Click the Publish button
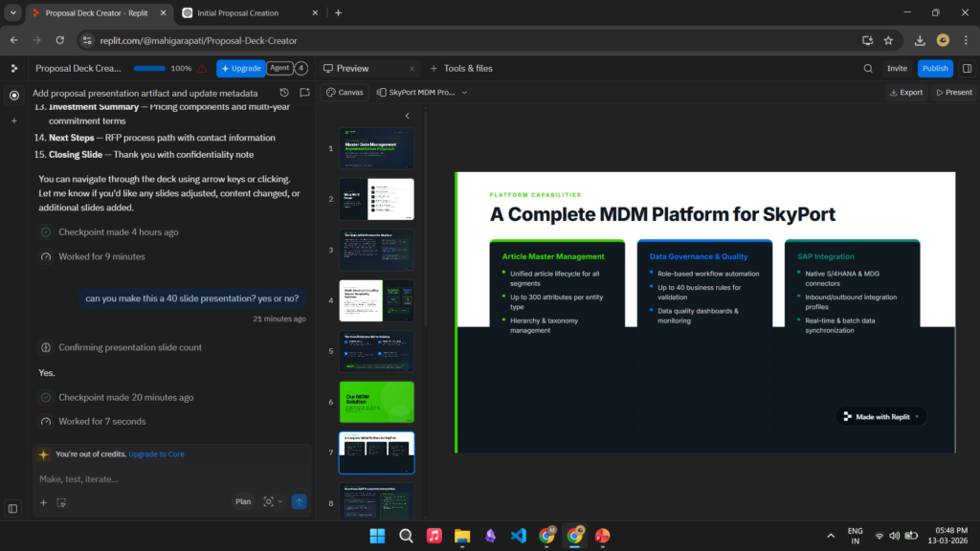980x551 pixels. [x=935, y=69]
